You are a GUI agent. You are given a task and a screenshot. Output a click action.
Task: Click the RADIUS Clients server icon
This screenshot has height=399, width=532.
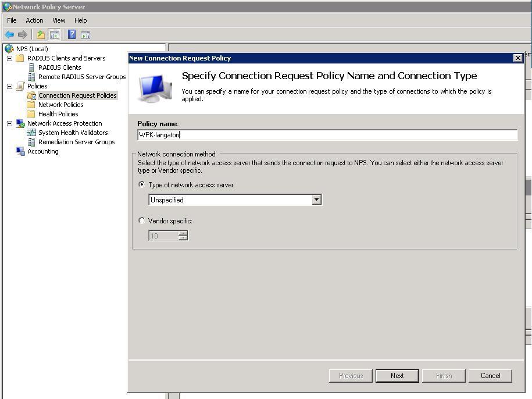[31, 67]
